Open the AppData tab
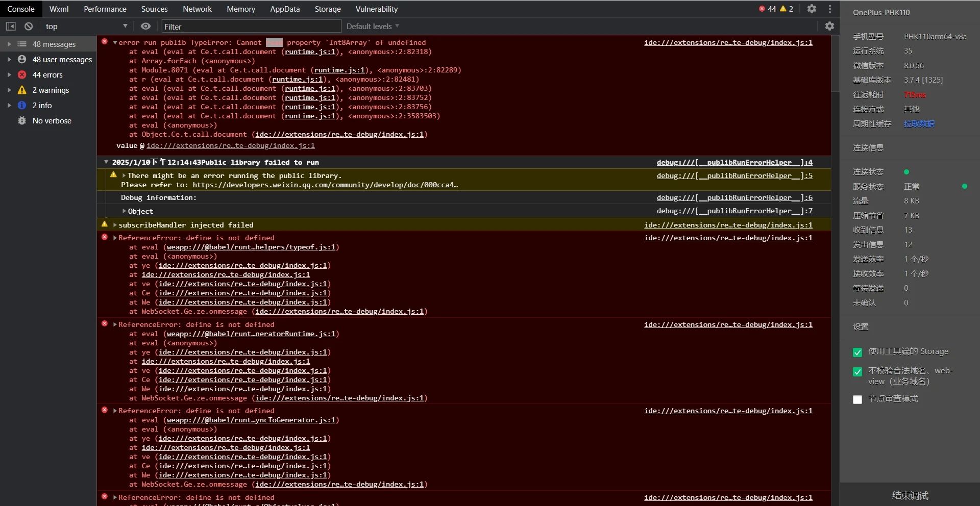The image size is (980, 506). click(285, 9)
